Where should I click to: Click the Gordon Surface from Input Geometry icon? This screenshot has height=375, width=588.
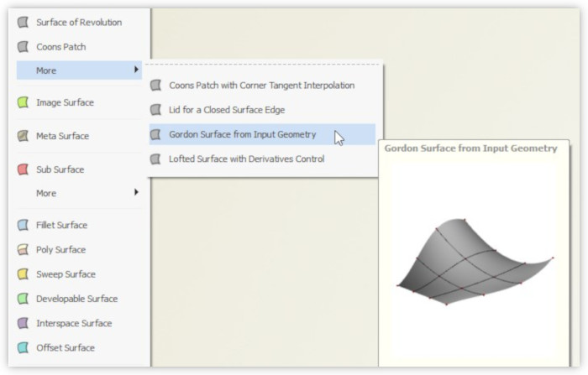(x=155, y=134)
